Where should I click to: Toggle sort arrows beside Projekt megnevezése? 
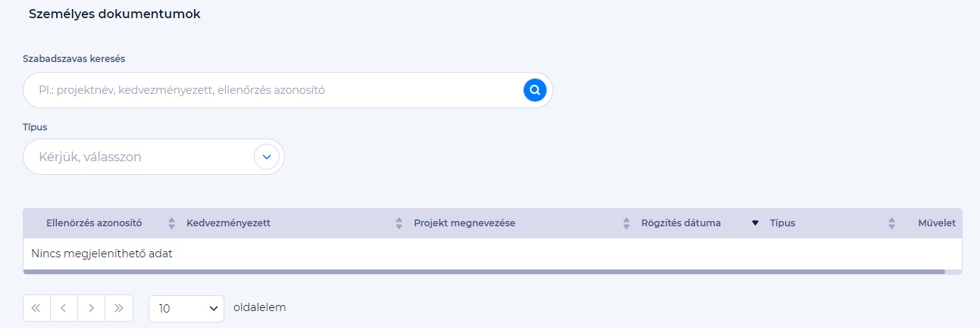626,223
